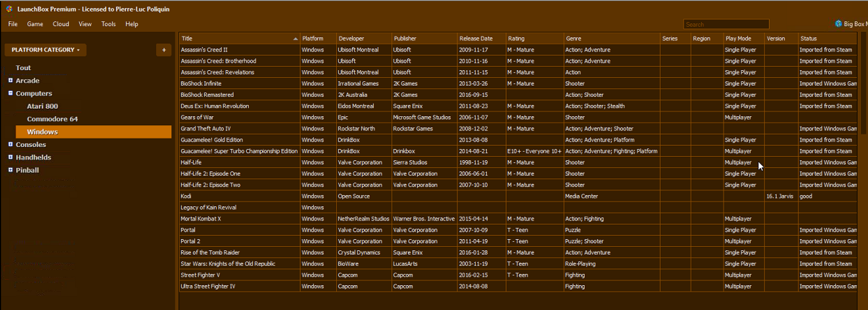Open the Cloud menu
The width and height of the screenshot is (868, 310).
61,24
